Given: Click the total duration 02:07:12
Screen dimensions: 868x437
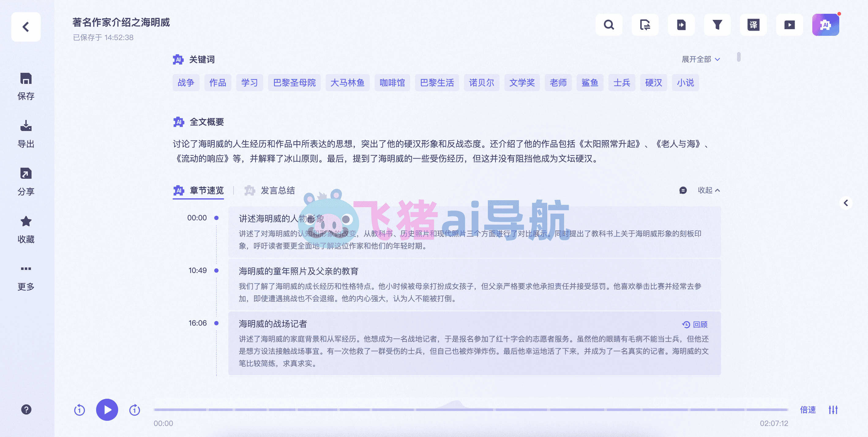Looking at the screenshot, I should click(x=774, y=423).
